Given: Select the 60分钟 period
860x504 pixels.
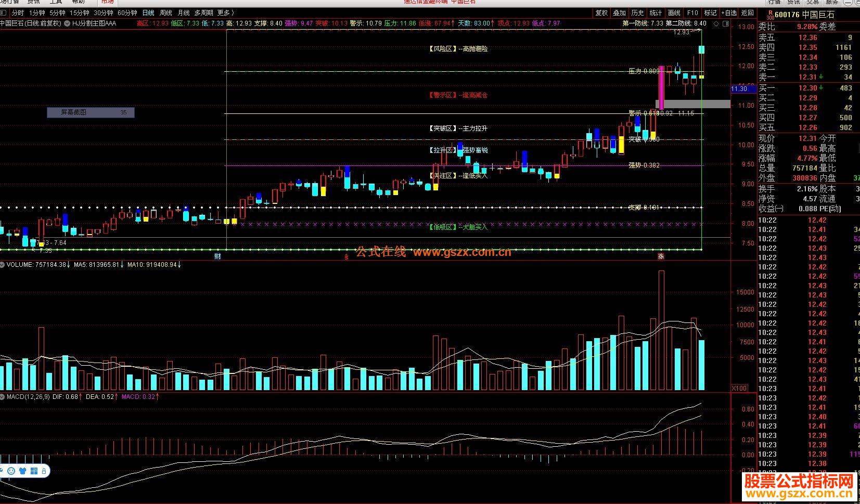Looking at the screenshot, I should [x=127, y=13].
